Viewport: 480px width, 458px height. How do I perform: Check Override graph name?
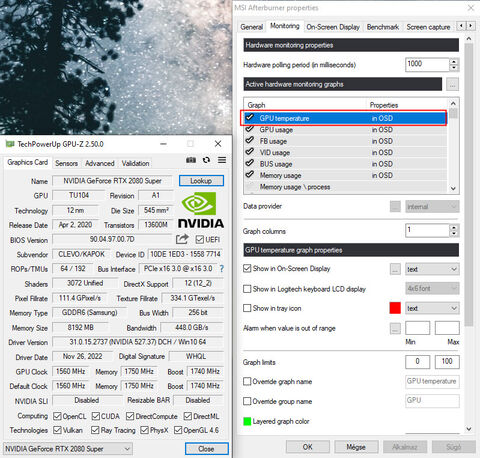[x=247, y=381]
